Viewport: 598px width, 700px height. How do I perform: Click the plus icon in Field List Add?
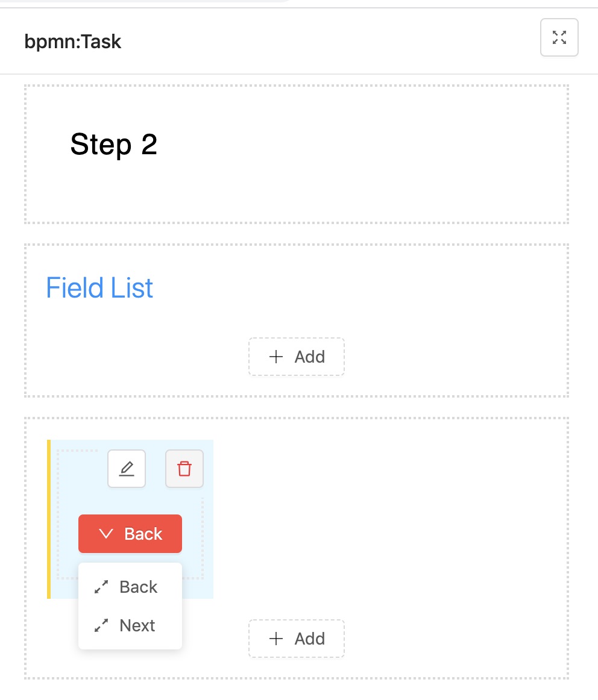pyautogui.click(x=276, y=357)
